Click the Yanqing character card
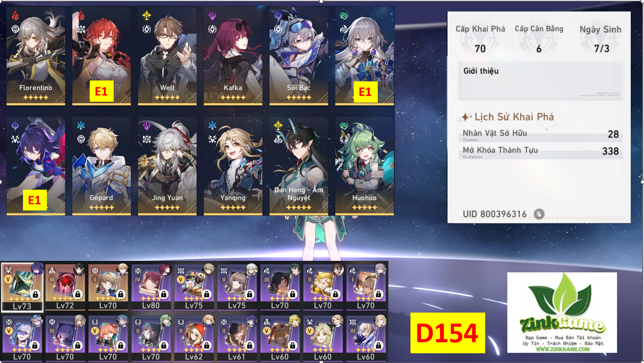This screenshot has height=363, width=644. [x=233, y=166]
